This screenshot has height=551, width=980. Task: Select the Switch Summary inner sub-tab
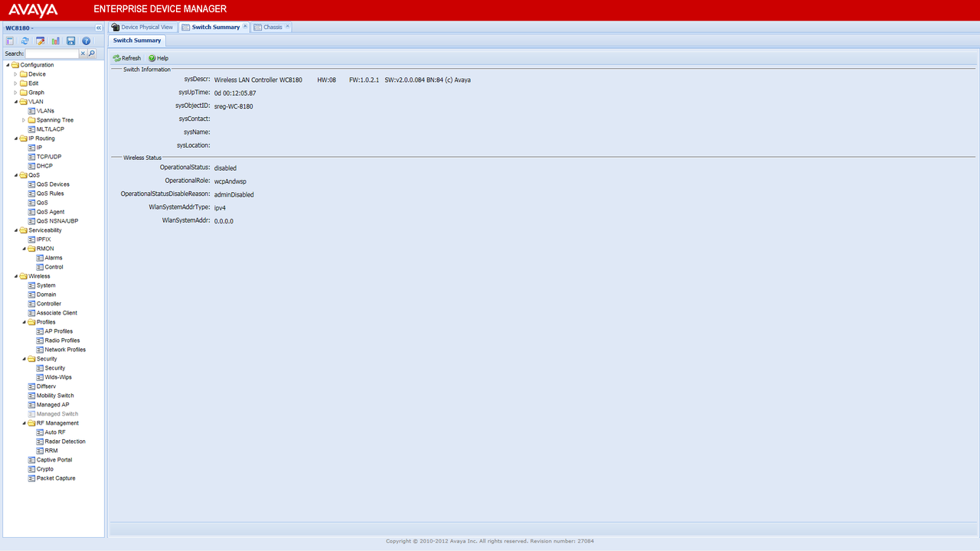click(137, 41)
